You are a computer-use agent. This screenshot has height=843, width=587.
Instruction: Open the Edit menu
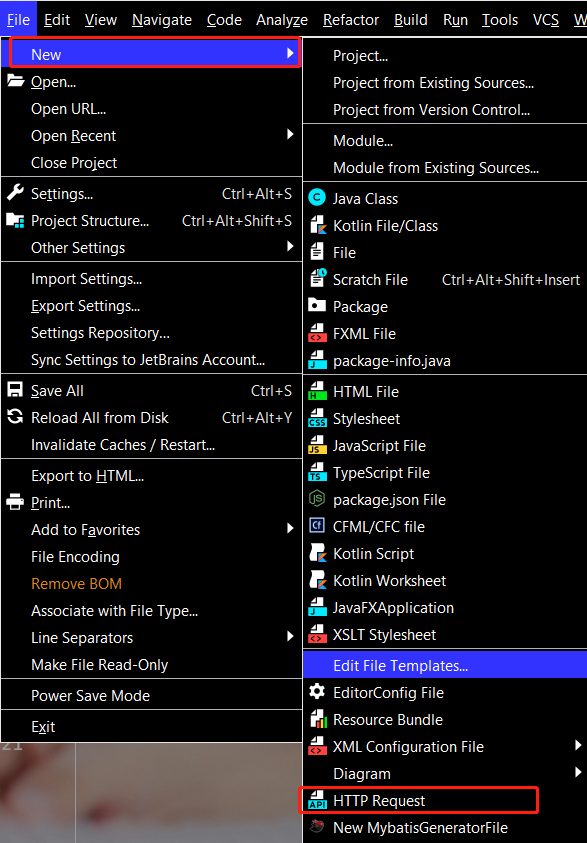[x=57, y=20]
